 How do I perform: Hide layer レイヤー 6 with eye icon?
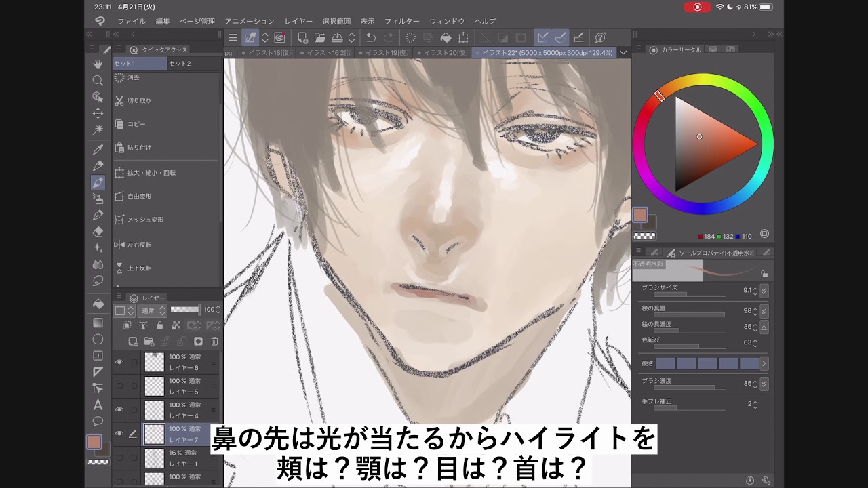119,362
